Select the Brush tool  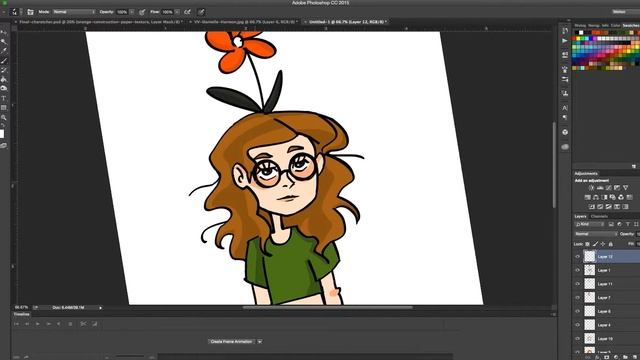4,60
